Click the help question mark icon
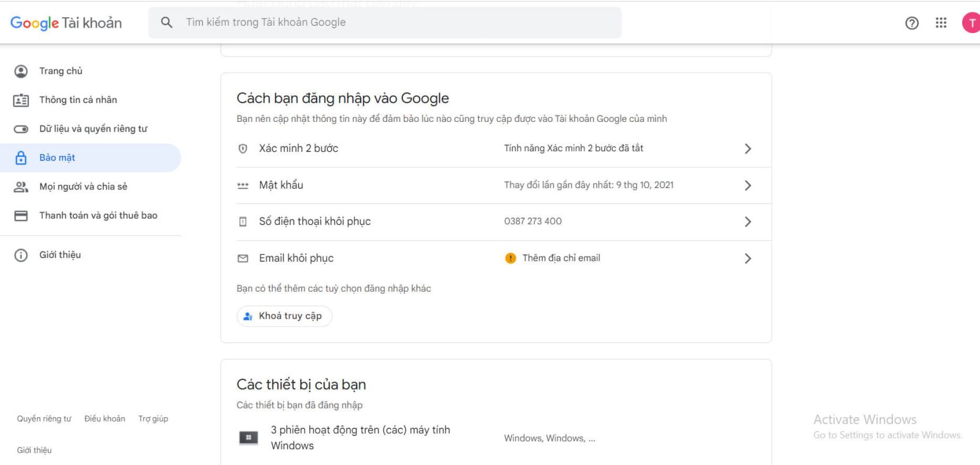Image resolution: width=980 pixels, height=465 pixels. (911, 23)
